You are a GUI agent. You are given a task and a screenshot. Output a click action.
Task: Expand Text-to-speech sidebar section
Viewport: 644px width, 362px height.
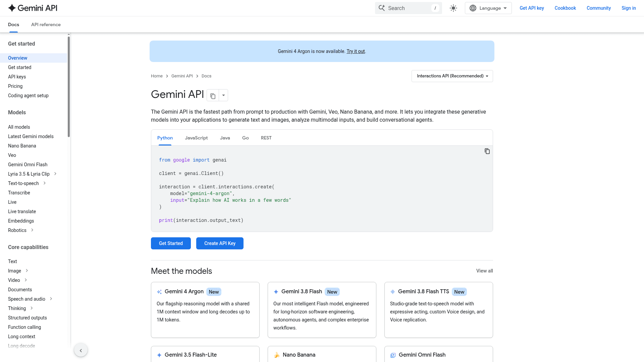tap(45, 183)
